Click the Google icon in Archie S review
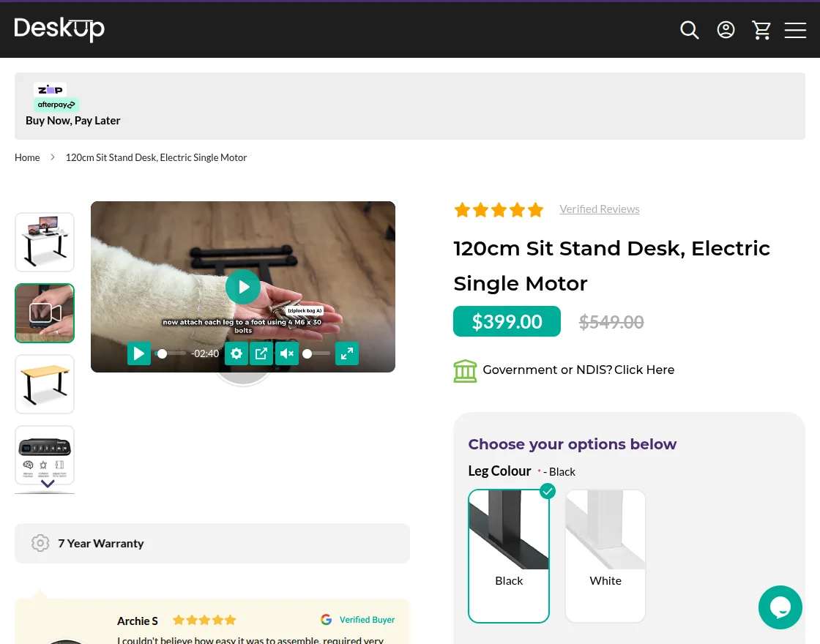The image size is (820, 644). pyautogui.click(x=326, y=619)
